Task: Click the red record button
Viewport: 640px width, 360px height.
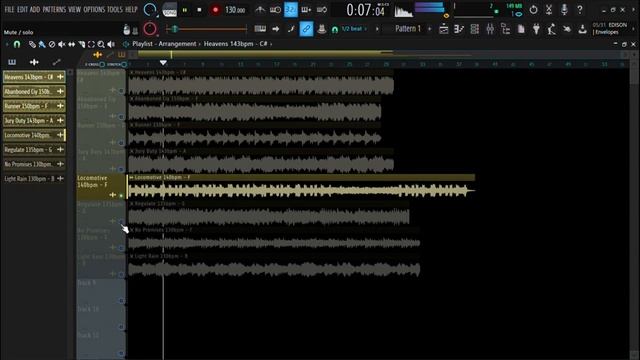Action: (215, 10)
